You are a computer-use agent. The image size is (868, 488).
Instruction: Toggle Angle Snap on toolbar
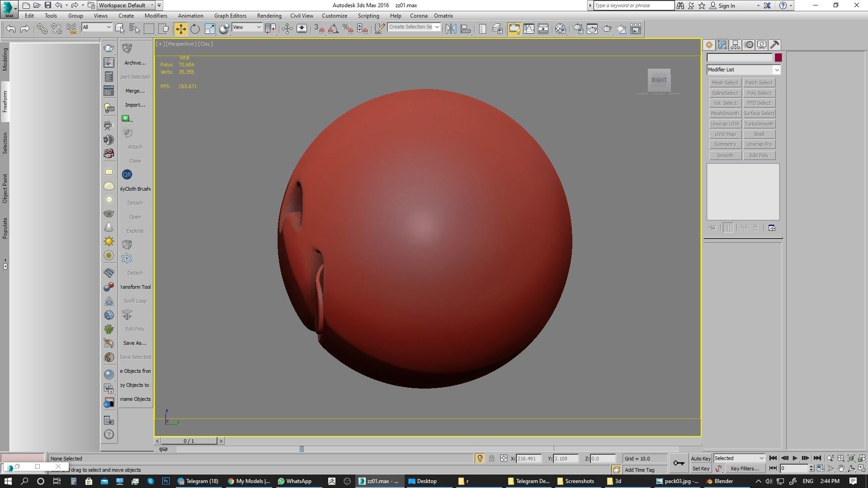pos(333,29)
